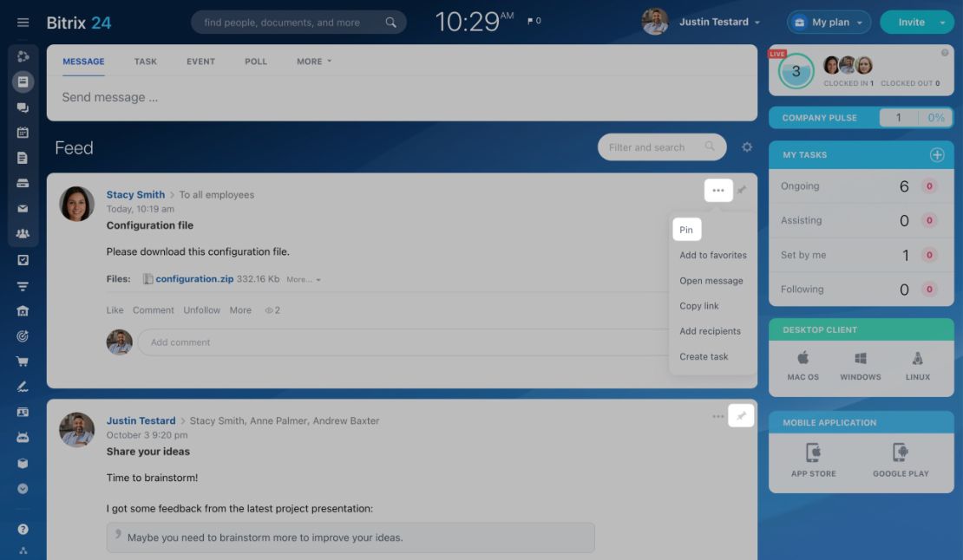
Task: Open the App Store mobile app link
Action: 813,460
